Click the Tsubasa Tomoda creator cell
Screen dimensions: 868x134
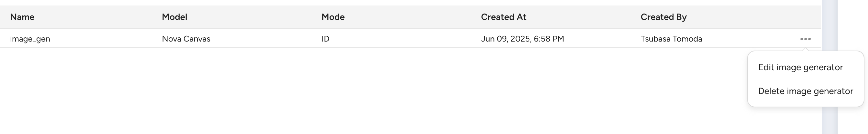click(x=671, y=39)
